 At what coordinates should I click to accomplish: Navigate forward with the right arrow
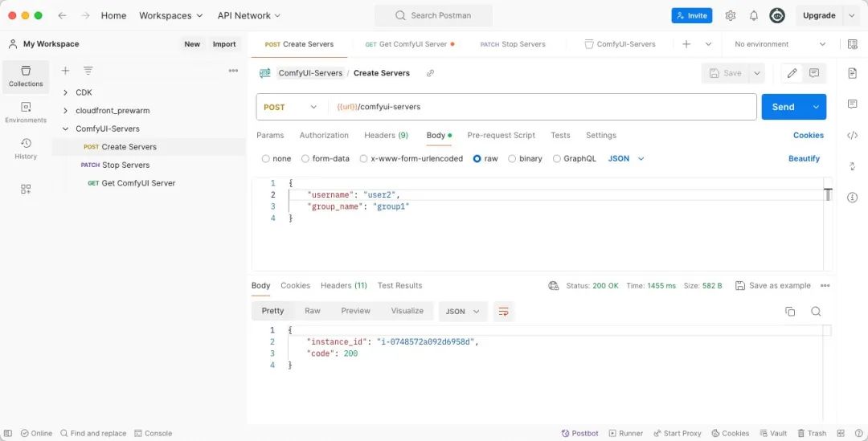[84, 15]
